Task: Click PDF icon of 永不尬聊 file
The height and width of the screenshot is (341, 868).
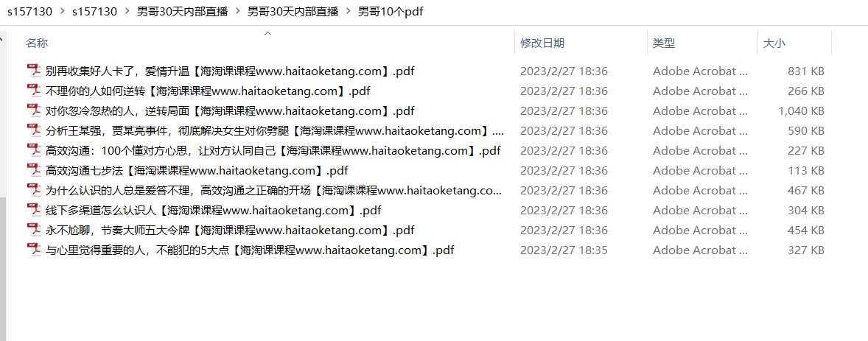Action: pos(35,231)
